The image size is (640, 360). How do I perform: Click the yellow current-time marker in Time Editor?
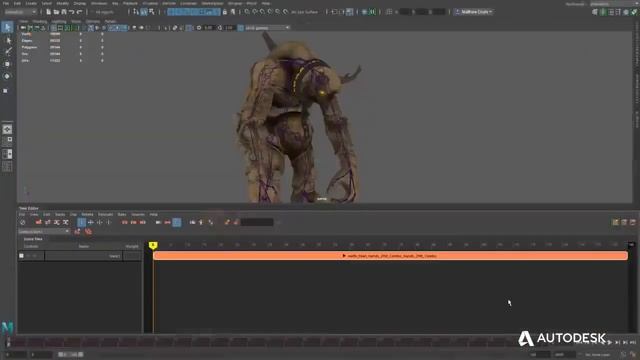tap(153, 245)
